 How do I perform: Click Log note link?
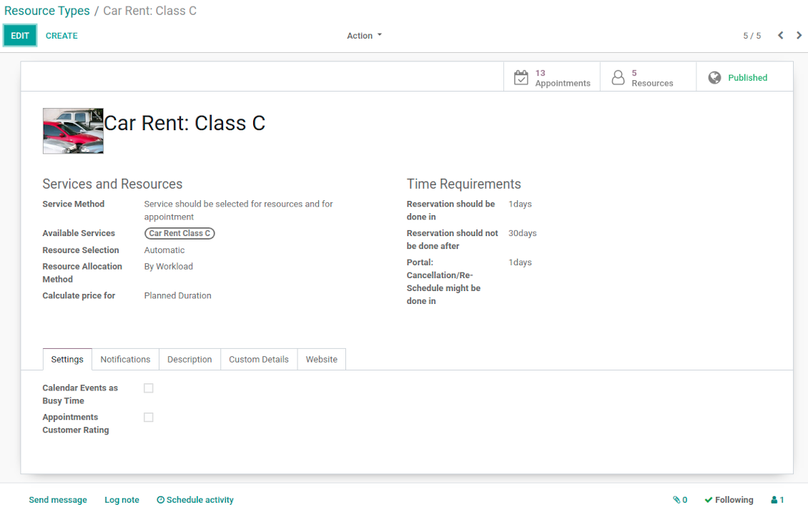[x=122, y=500]
